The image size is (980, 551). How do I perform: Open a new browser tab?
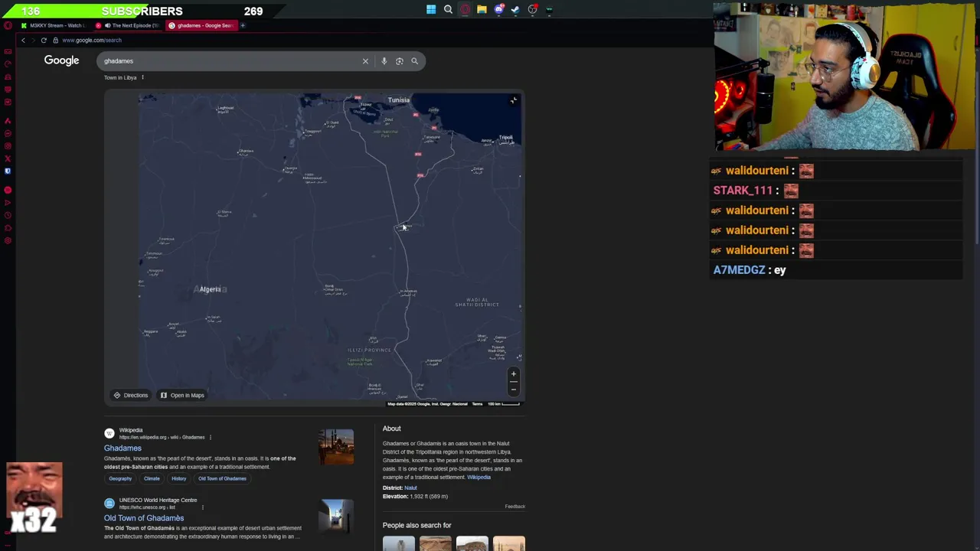[x=243, y=25]
